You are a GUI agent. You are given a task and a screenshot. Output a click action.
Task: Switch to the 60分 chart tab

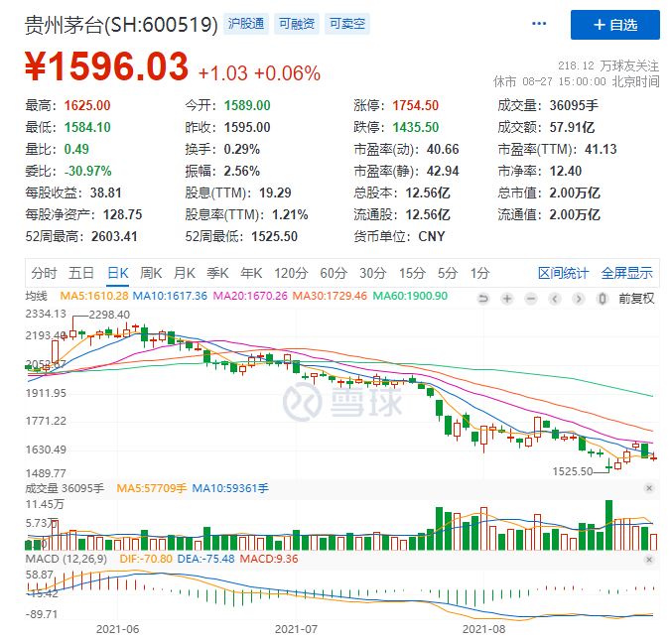coord(334,273)
